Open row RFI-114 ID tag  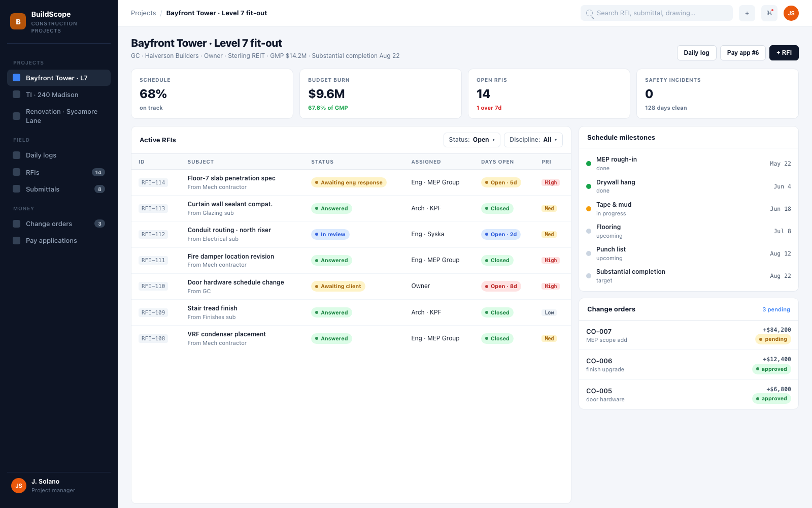click(x=153, y=182)
